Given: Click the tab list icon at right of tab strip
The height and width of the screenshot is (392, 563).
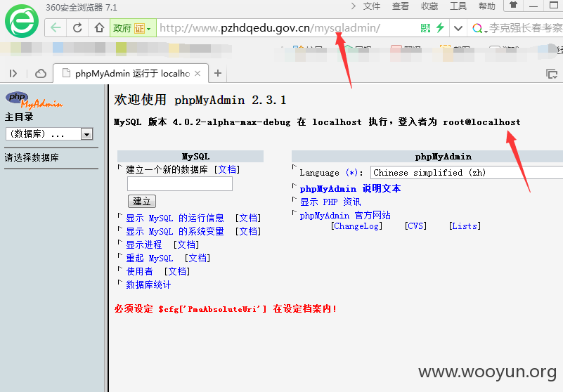Looking at the screenshot, I should 552,74.
